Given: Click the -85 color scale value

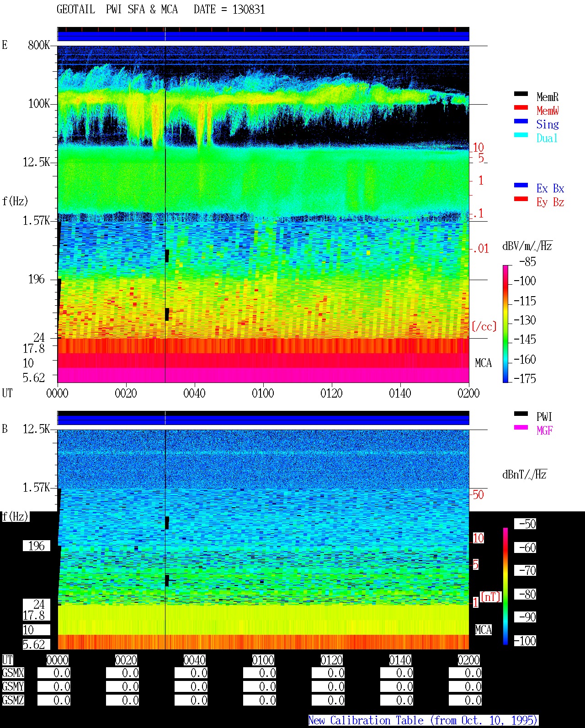Looking at the screenshot, I should (x=527, y=262).
